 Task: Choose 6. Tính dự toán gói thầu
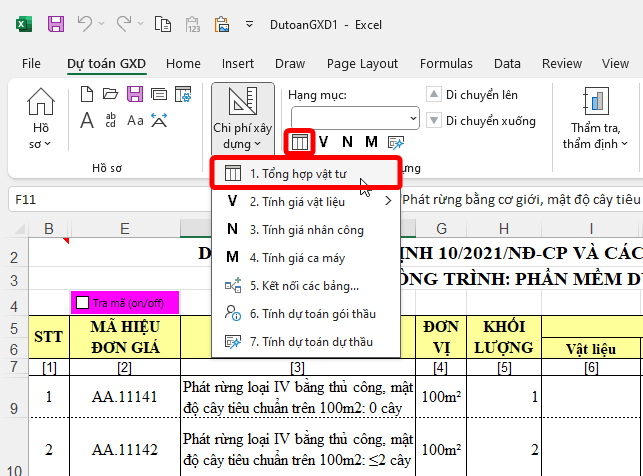pos(311,313)
